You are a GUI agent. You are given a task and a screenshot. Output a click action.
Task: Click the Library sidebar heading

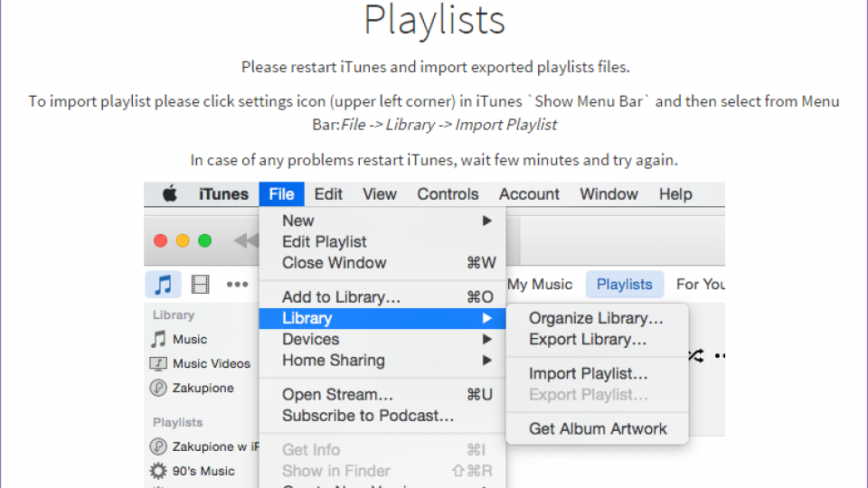(174, 314)
